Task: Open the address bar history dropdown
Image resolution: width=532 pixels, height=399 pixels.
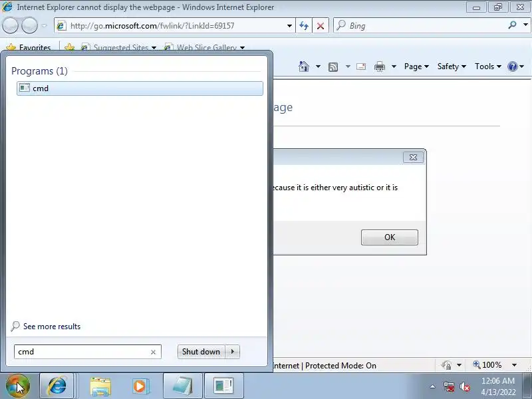Action: tap(289, 26)
